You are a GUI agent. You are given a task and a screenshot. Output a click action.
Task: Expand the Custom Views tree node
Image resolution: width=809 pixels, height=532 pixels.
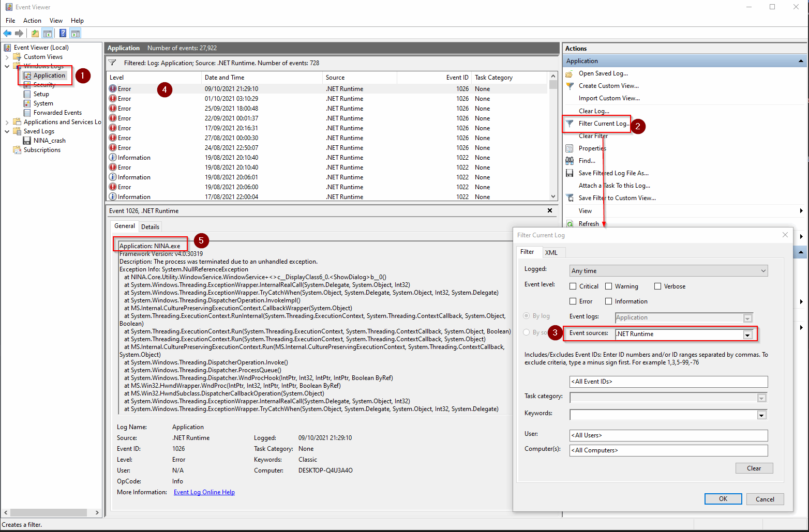point(7,57)
